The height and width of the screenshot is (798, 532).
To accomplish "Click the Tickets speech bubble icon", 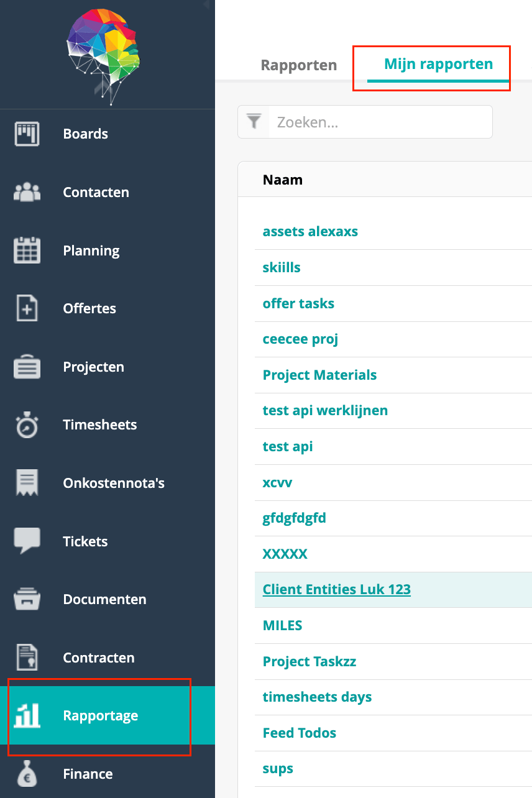I will (27, 541).
